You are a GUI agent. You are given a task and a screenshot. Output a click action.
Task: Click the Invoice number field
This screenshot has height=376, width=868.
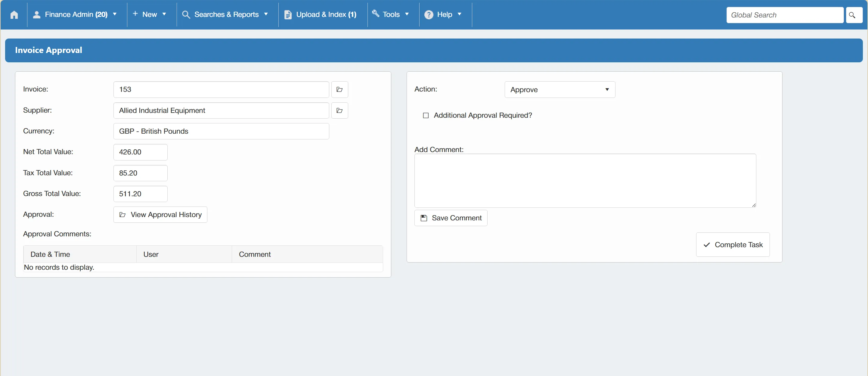pos(221,90)
